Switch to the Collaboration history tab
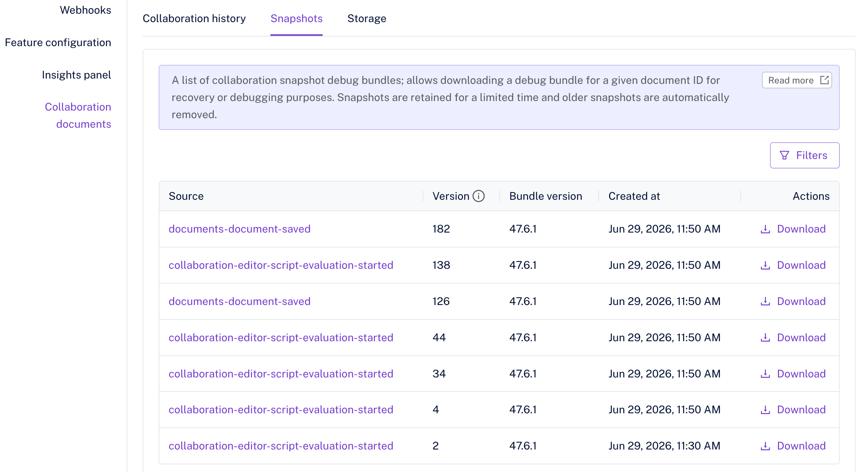This screenshot has width=868, height=472. pyautogui.click(x=194, y=18)
